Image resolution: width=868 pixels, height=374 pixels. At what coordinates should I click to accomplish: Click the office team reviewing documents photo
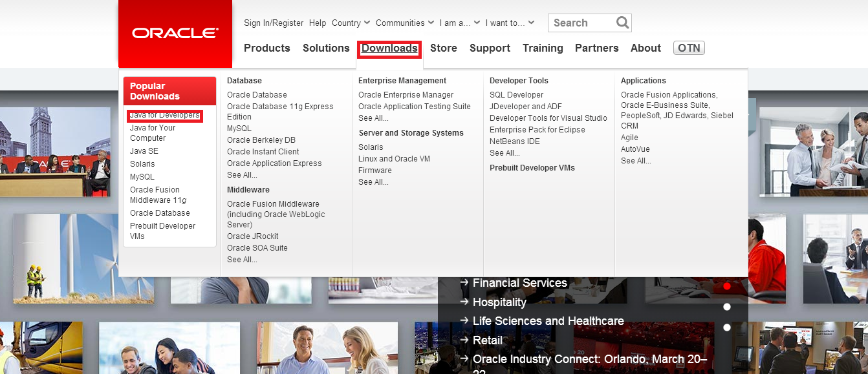814,152
